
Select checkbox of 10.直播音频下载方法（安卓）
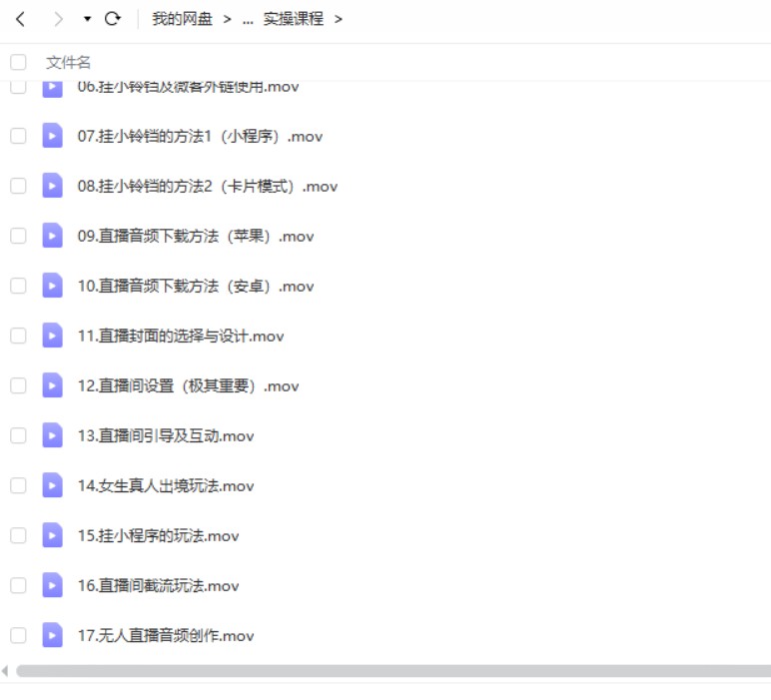(18, 286)
